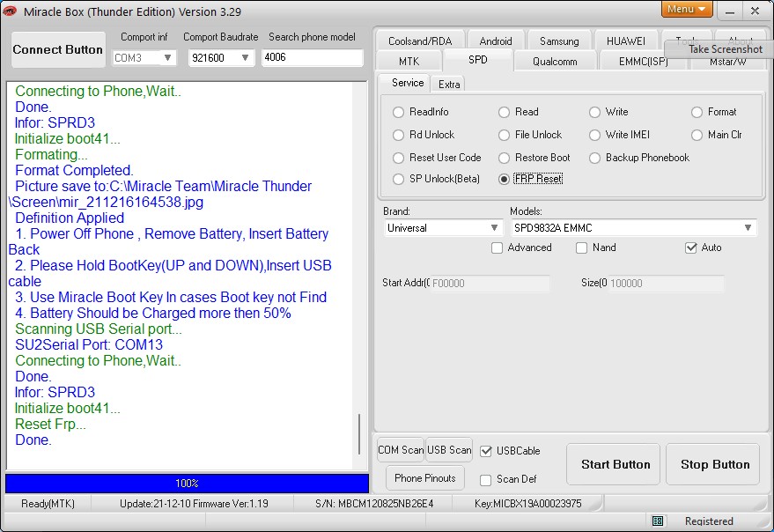Click the Connect Button
The image size is (774, 532).
[58, 50]
